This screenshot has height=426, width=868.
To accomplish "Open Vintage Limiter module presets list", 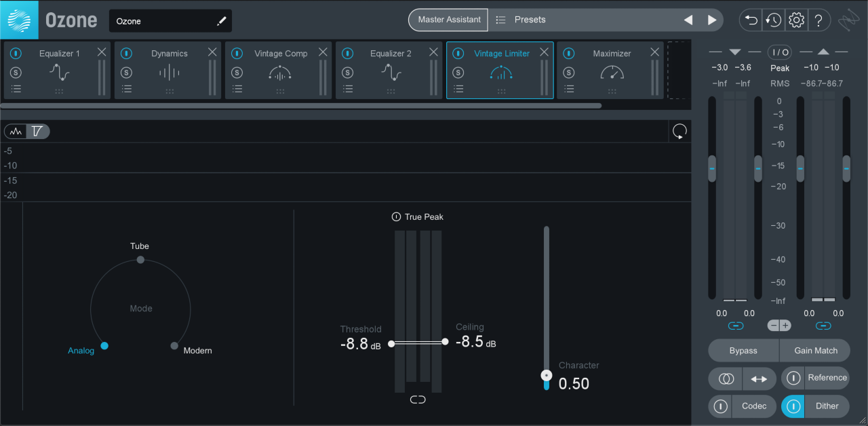I will (x=458, y=89).
